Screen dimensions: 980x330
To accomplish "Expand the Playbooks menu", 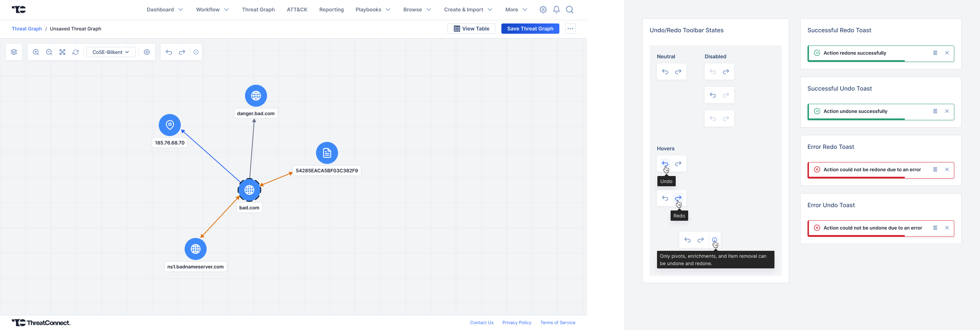I will (373, 10).
